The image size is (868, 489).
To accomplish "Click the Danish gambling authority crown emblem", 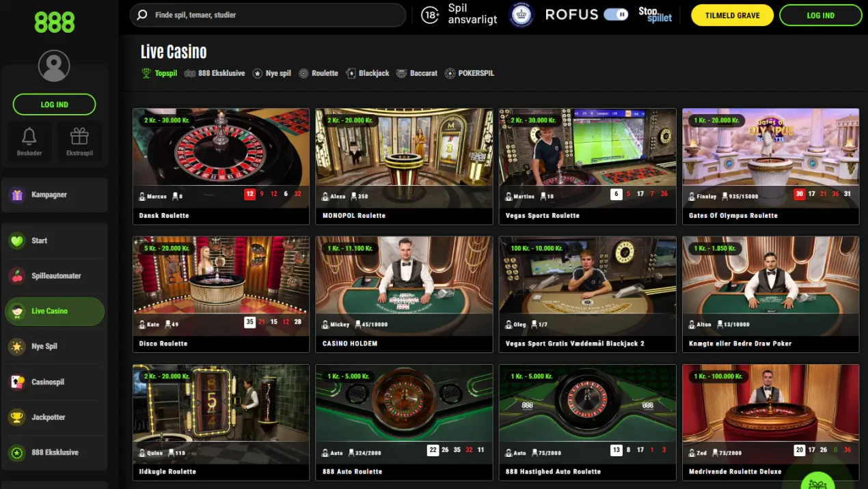I will click(x=521, y=15).
